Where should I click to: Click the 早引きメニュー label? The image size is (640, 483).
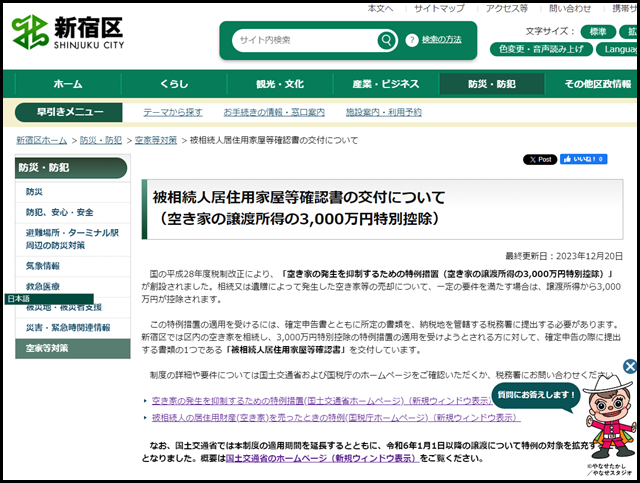click(x=69, y=112)
